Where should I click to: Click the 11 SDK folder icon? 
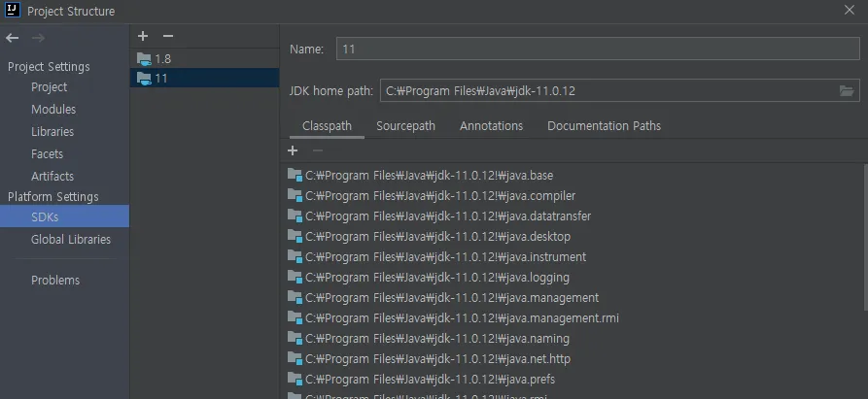pyautogui.click(x=144, y=79)
